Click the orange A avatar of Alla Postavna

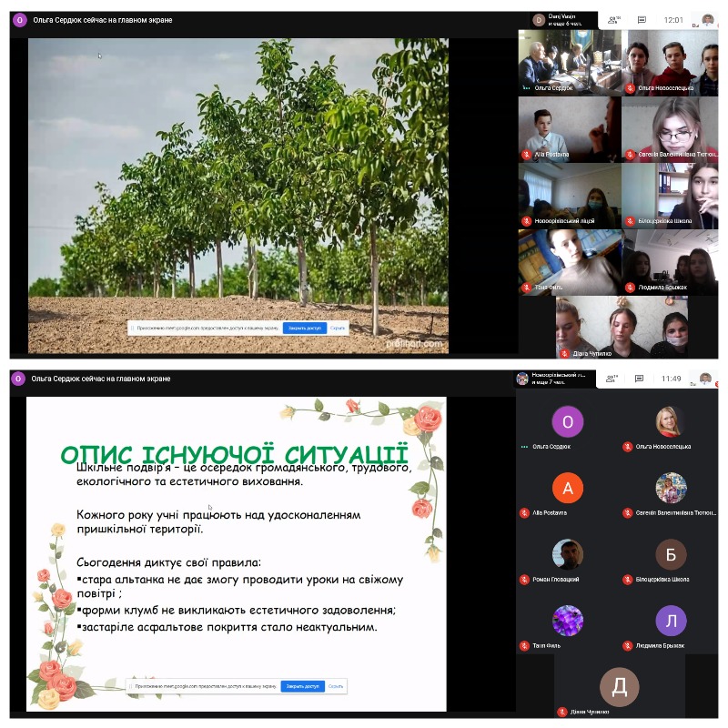[x=567, y=488]
